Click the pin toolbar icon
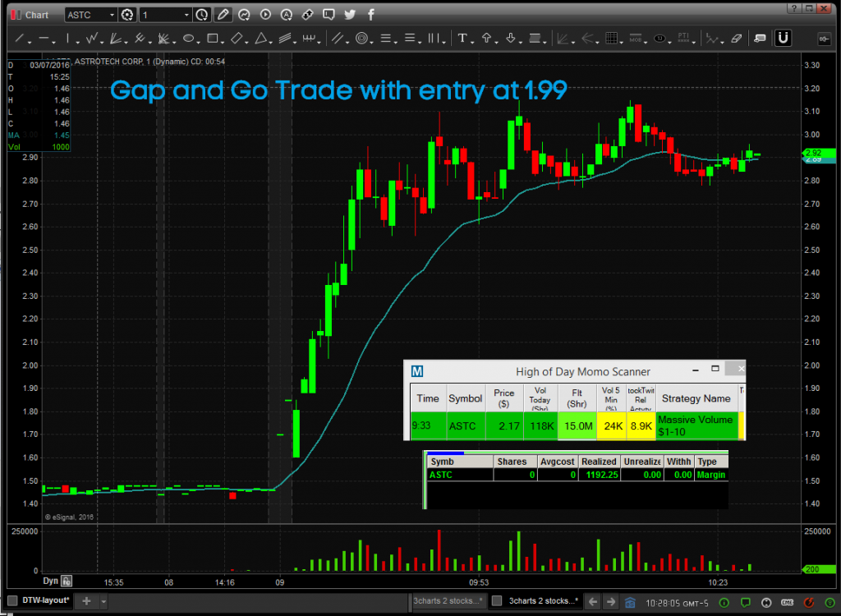 (x=824, y=39)
